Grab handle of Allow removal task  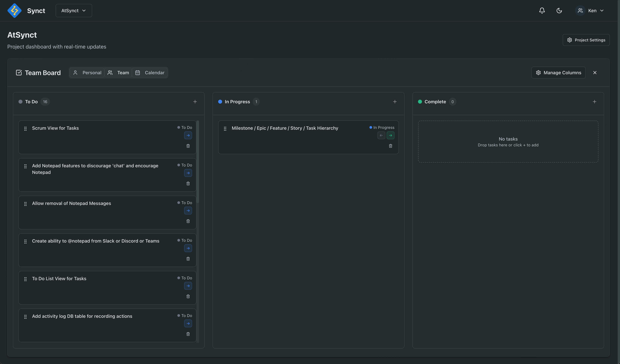pyautogui.click(x=25, y=204)
